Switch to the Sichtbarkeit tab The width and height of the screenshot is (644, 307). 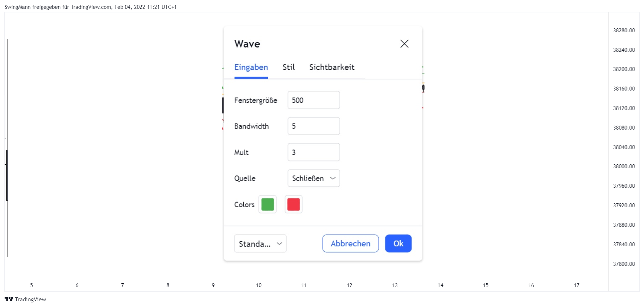point(332,67)
